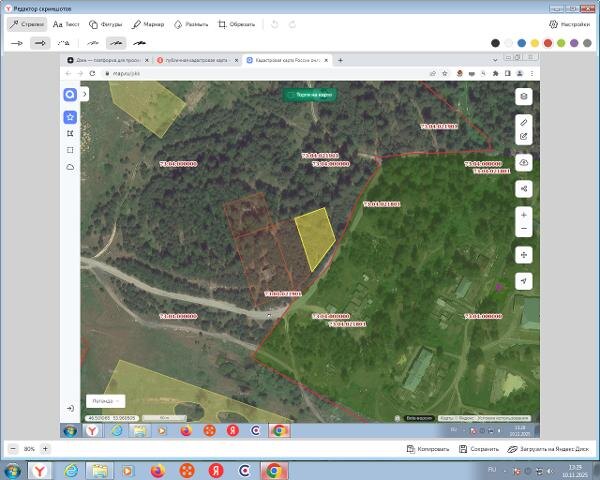Choose the dotted curved arrow style
The height and width of the screenshot is (480, 600).
click(63, 43)
